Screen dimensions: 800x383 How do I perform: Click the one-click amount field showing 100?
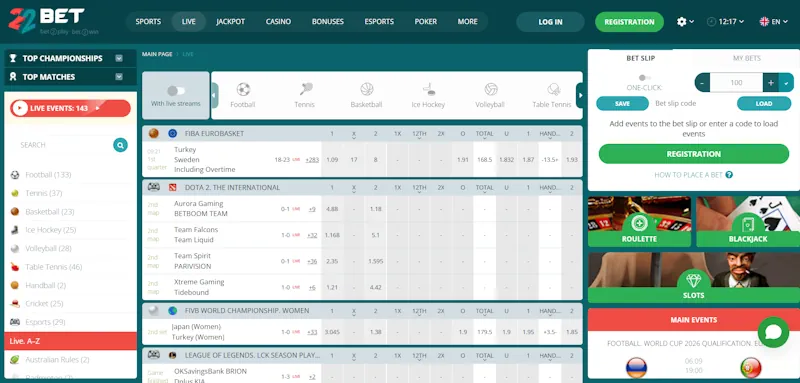[x=736, y=83]
